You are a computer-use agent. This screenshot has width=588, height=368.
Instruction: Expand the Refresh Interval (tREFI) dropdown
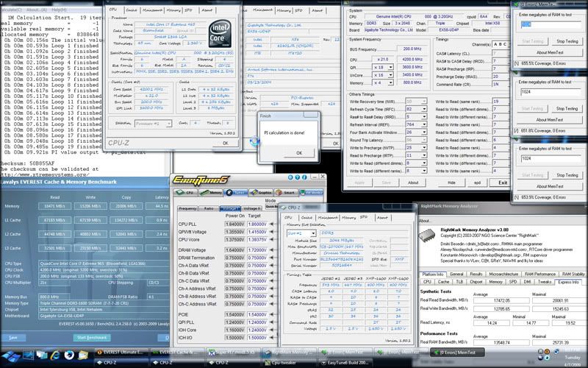(x=424, y=124)
